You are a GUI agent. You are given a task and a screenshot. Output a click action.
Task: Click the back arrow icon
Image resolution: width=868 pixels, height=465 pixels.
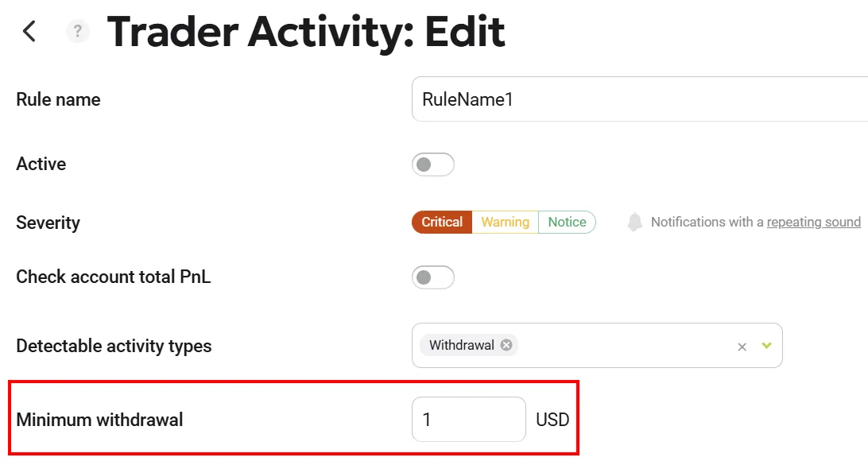pos(29,32)
